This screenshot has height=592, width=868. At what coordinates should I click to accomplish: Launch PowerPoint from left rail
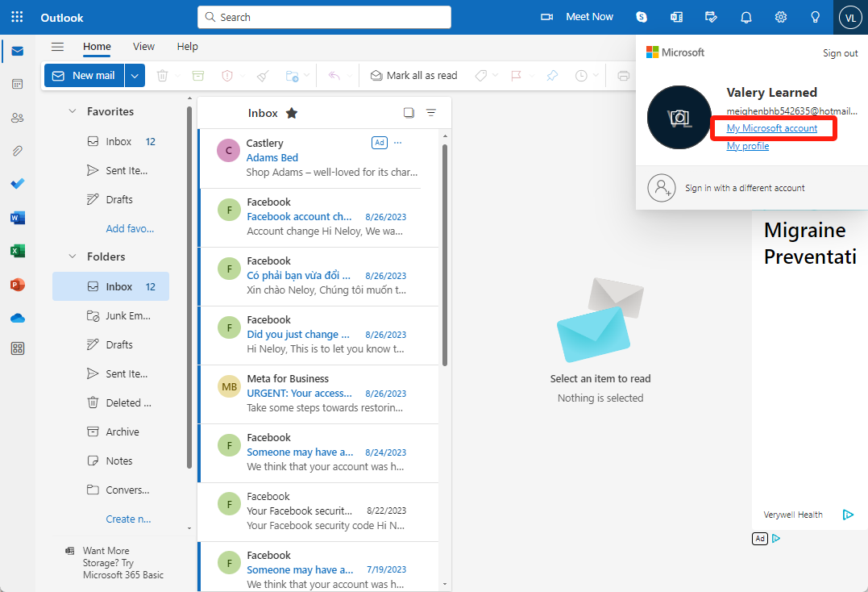click(x=17, y=285)
